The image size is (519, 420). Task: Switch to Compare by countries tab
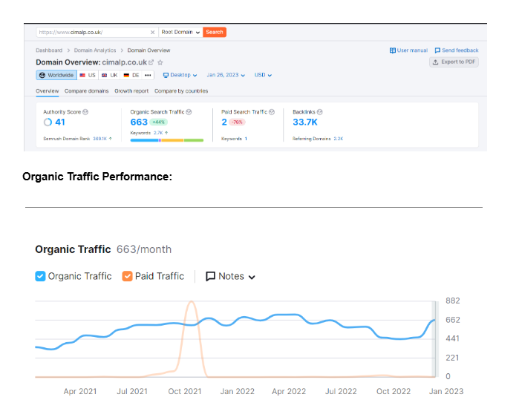click(x=181, y=91)
